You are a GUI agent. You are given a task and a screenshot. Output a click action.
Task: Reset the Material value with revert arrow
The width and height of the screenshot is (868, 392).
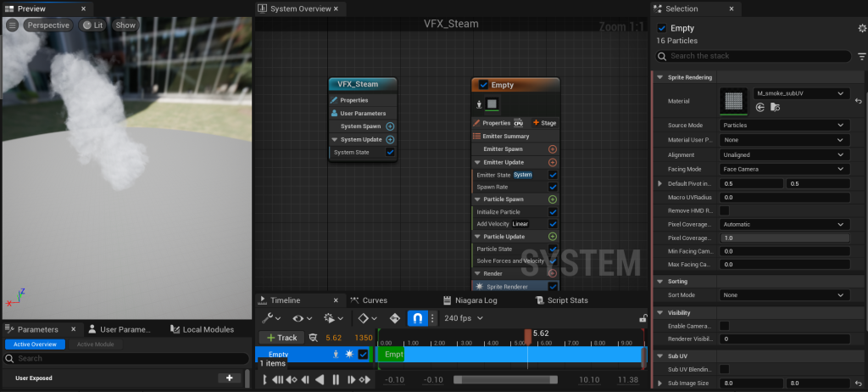pyautogui.click(x=858, y=100)
